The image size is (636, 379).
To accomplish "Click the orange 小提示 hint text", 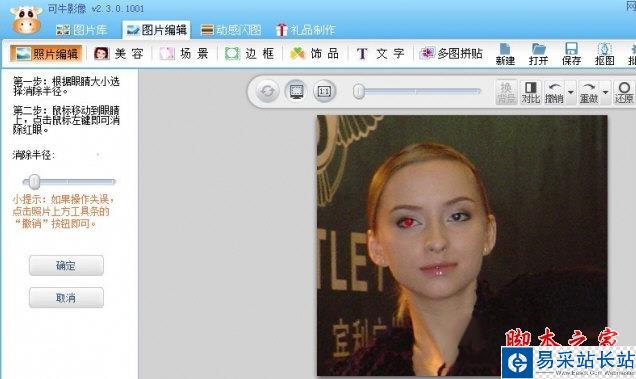I will (63, 211).
